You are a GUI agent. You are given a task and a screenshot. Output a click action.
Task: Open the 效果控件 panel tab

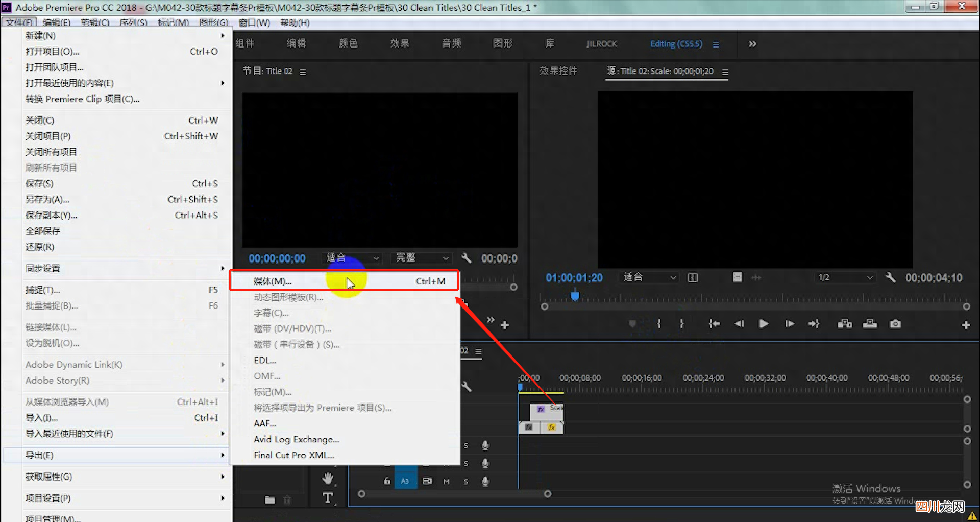558,71
